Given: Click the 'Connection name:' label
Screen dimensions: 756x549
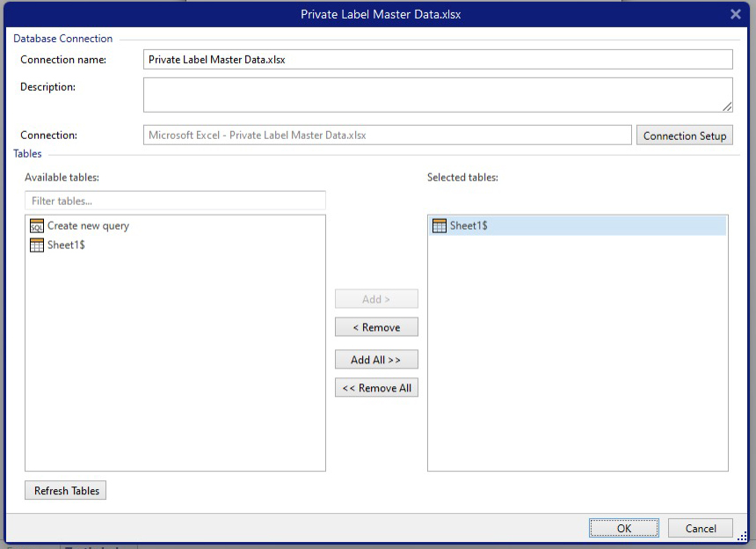Looking at the screenshot, I should pyautogui.click(x=63, y=59).
